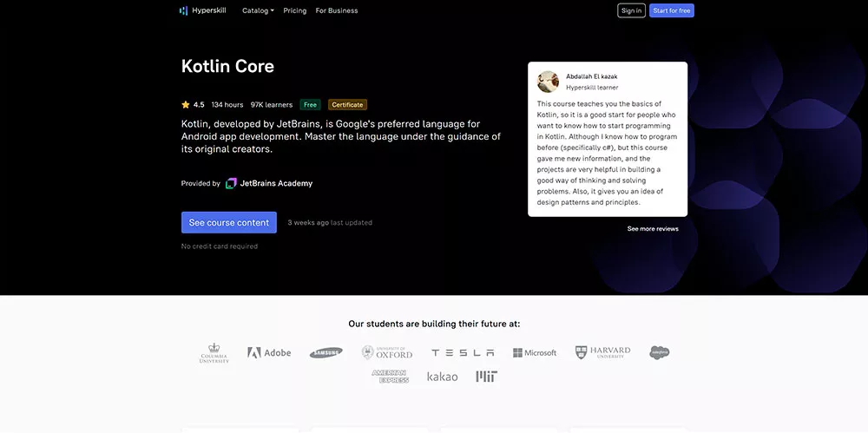Click the Samsung logo
The image size is (868, 433).
[326, 352]
